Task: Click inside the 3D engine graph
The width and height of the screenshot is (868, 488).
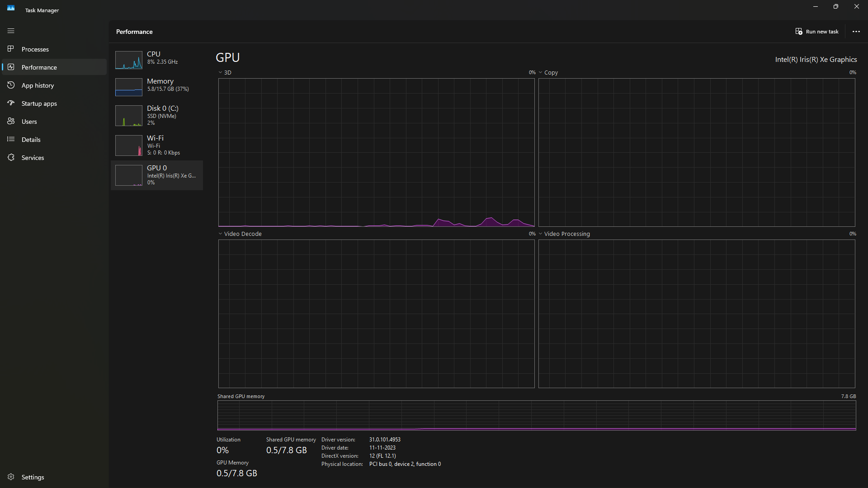Action: [376, 152]
